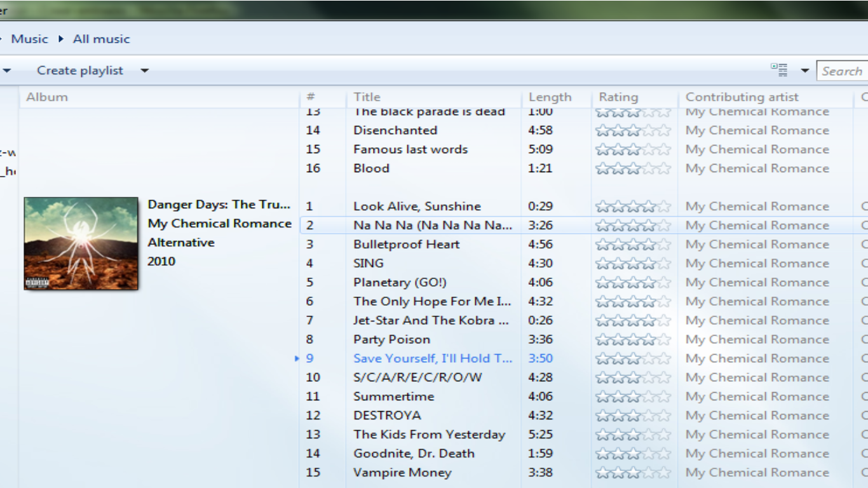Click the Alternative genre label

pos(181,243)
